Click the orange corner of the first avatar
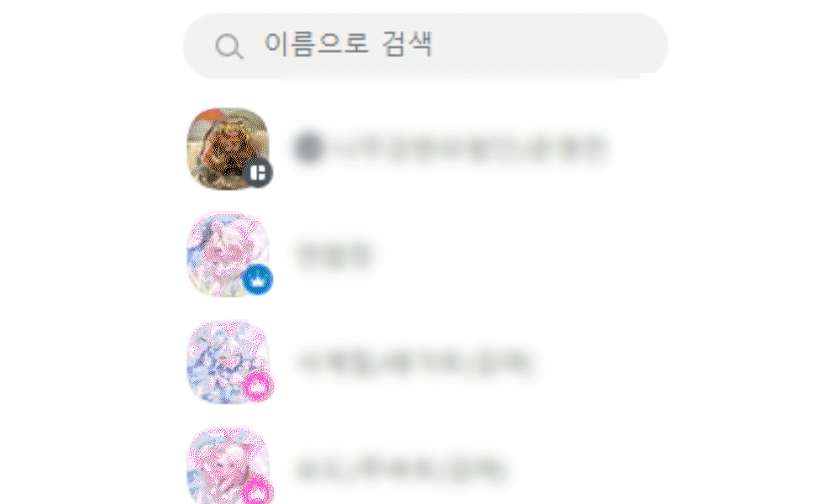Viewport: 840px width, 504px height. tap(209, 115)
